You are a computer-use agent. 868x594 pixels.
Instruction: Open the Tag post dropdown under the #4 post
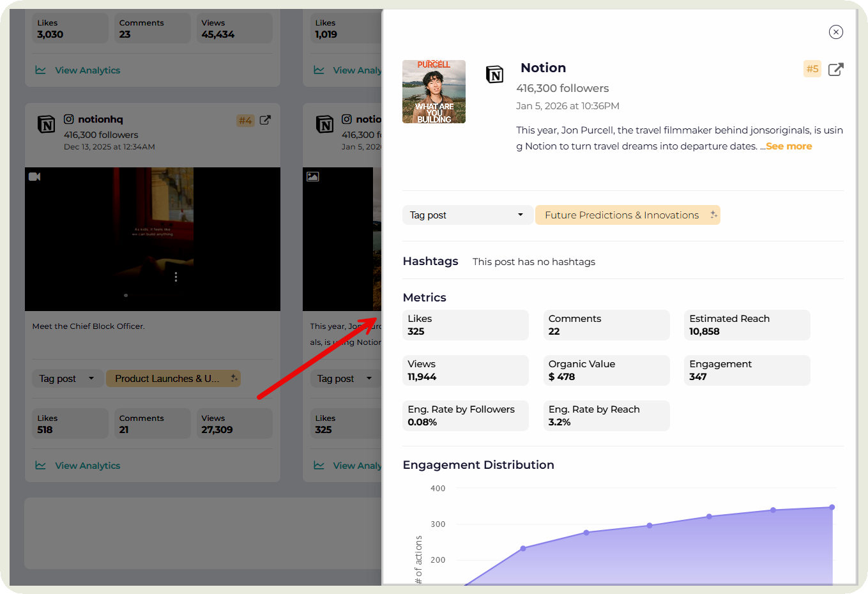(67, 378)
